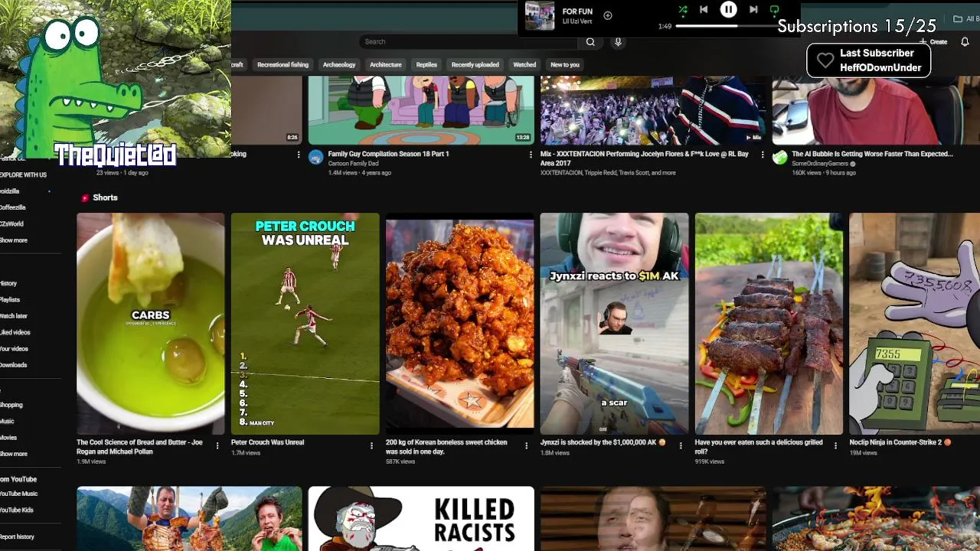Image resolution: width=980 pixels, height=551 pixels.
Task: Open the Korean sweet chicken short
Action: coord(459,324)
